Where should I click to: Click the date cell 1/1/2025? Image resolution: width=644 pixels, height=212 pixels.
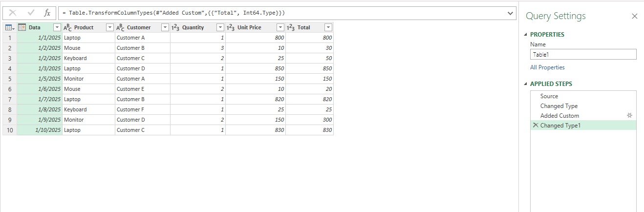coord(40,38)
